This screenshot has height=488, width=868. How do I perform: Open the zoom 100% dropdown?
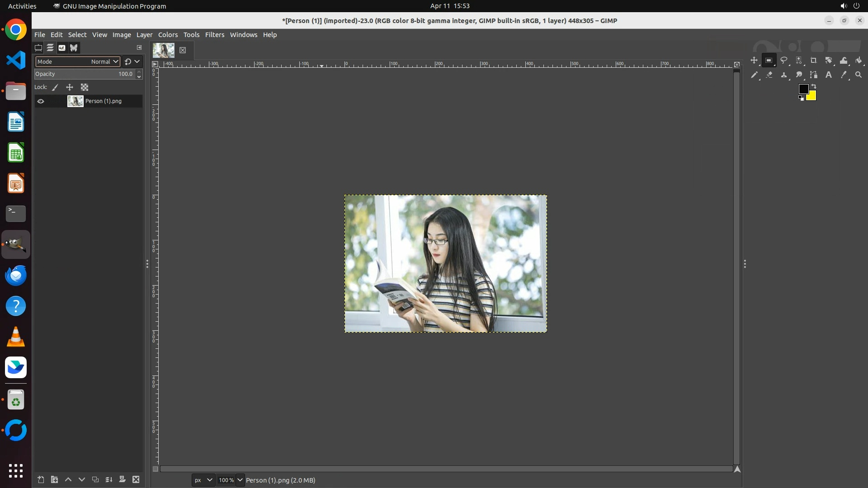coord(240,480)
